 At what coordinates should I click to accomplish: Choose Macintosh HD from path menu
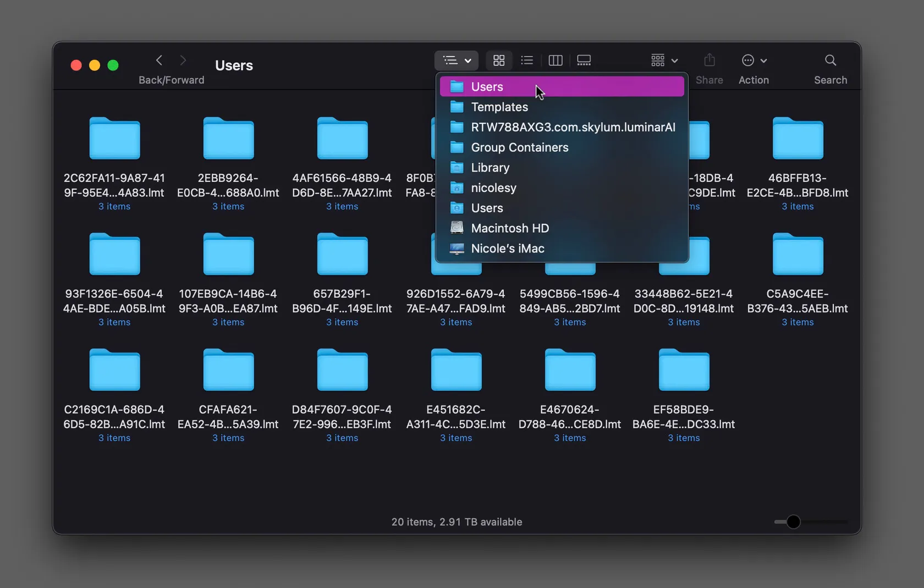pos(509,228)
